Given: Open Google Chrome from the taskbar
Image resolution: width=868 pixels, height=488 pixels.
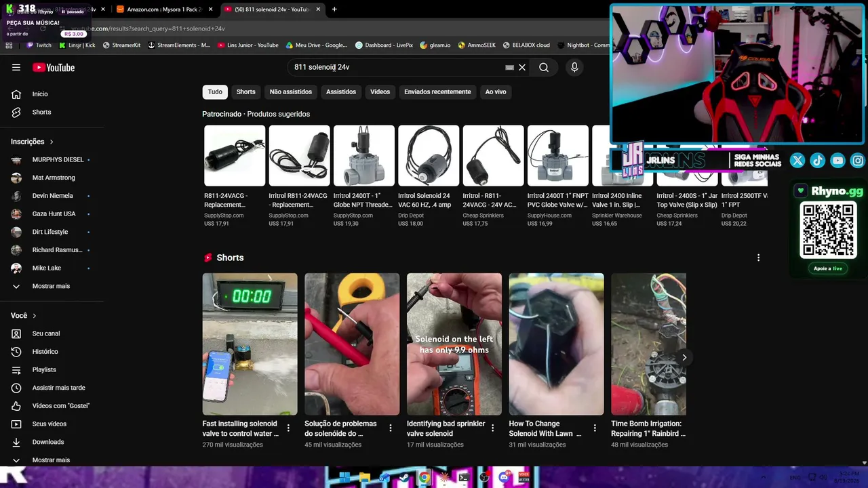Looking at the screenshot, I should click(x=425, y=477).
